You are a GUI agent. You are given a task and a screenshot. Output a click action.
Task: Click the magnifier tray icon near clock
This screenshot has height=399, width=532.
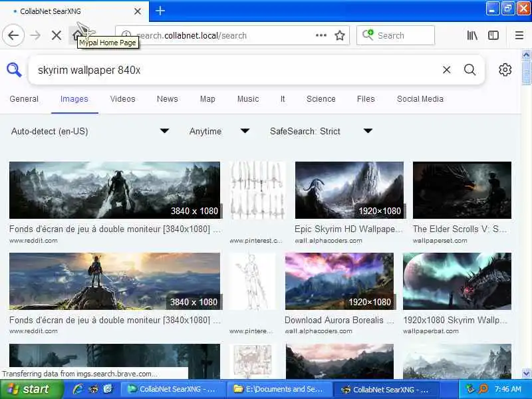483,389
